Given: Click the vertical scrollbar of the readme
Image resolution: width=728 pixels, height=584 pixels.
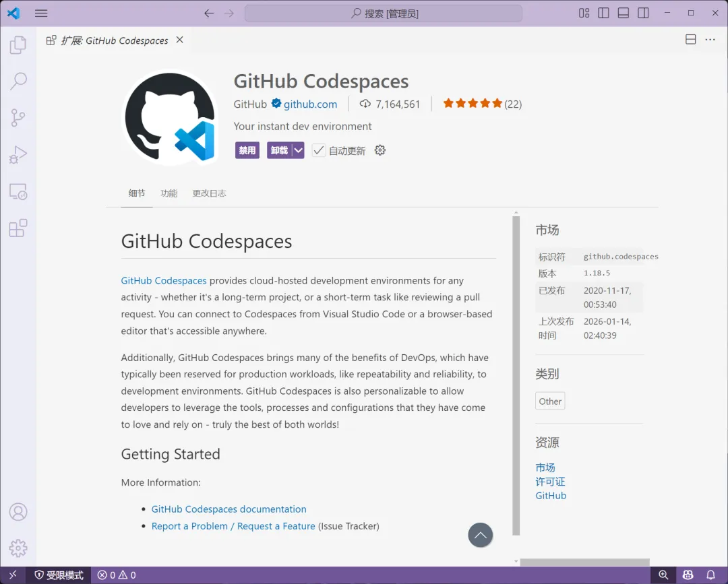Looking at the screenshot, I should pos(516,376).
